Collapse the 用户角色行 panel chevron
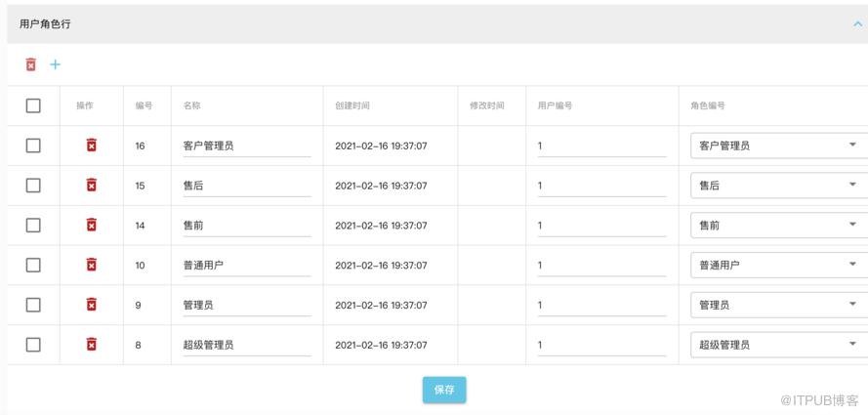Image resolution: width=868 pixels, height=415 pixels. [x=857, y=24]
